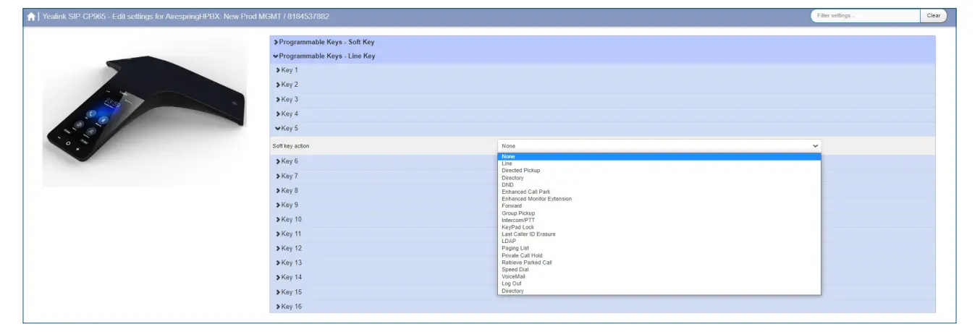Expand the Key 1 row

point(602,70)
